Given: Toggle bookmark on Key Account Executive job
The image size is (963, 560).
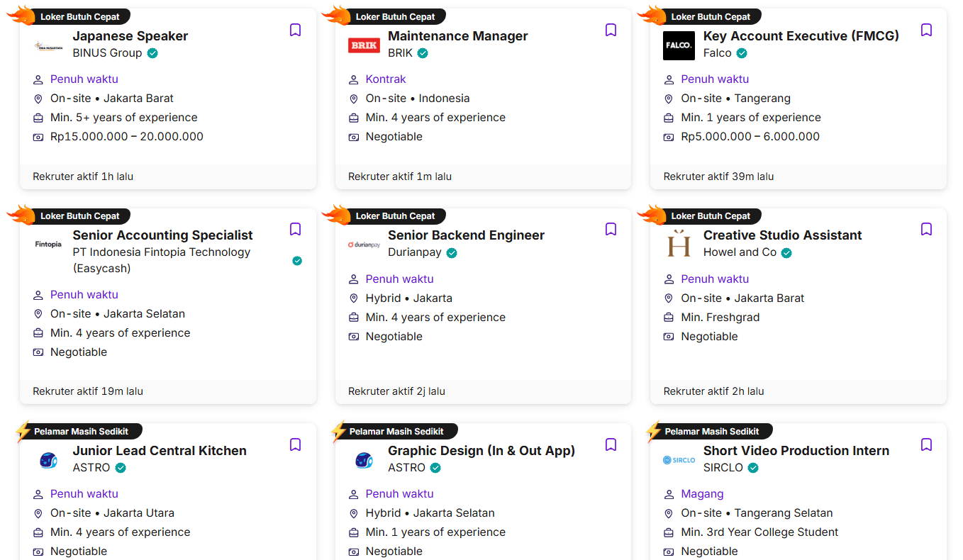Looking at the screenshot, I should [x=926, y=30].
